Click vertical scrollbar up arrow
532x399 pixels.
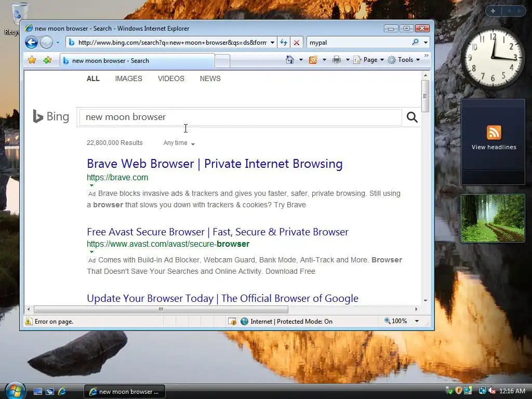tap(425, 75)
